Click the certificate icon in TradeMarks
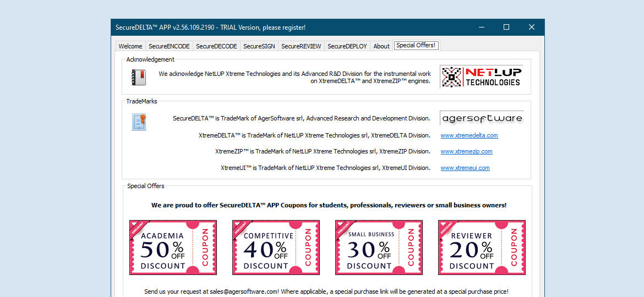 point(139,122)
